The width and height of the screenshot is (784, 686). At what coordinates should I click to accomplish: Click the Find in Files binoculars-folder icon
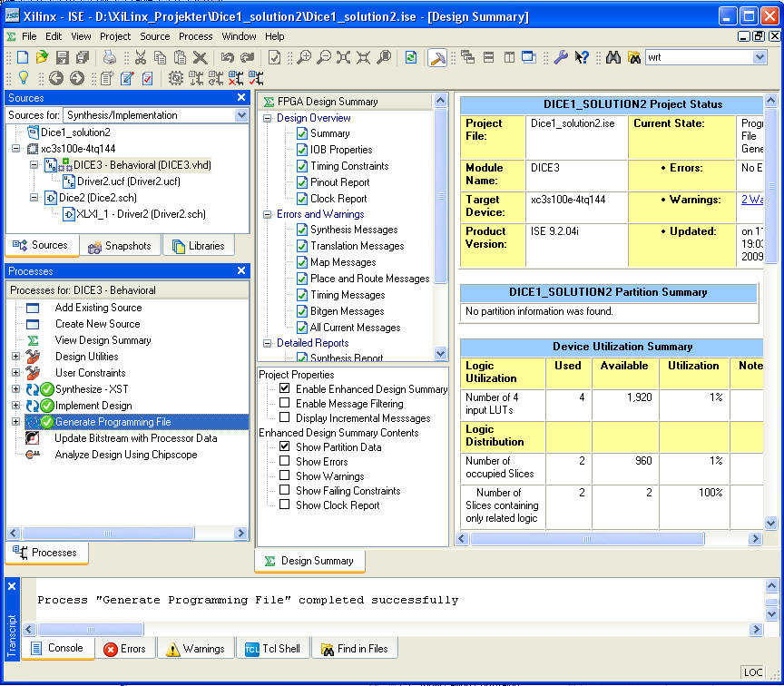click(x=634, y=57)
